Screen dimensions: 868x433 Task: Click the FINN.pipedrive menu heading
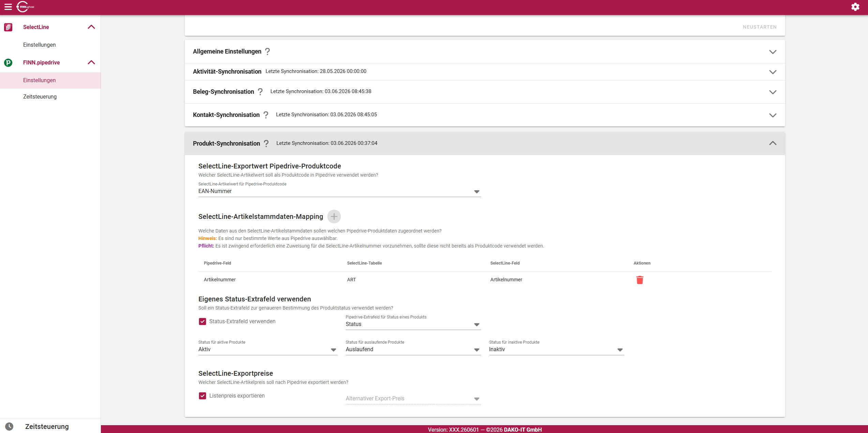click(42, 63)
